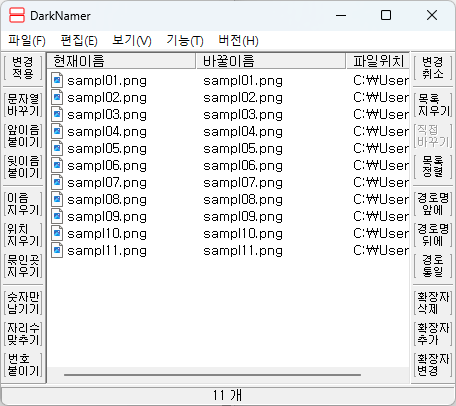
Task: Click the 숫자만 남기기 button
Action: (x=23, y=303)
